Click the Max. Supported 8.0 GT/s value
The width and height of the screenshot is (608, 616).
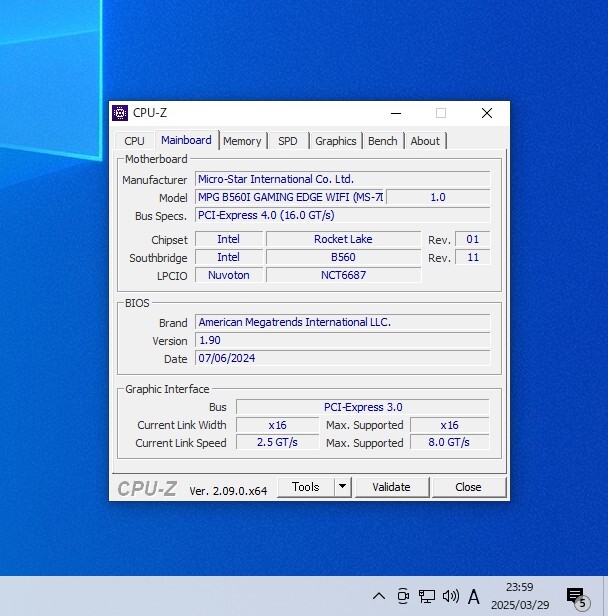click(x=450, y=442)
